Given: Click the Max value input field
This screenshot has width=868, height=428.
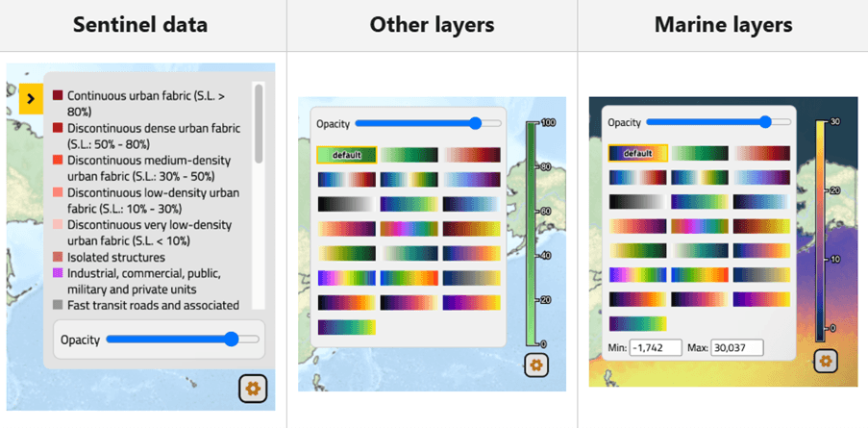Looking at the screenshot, I should coord(734,348).
